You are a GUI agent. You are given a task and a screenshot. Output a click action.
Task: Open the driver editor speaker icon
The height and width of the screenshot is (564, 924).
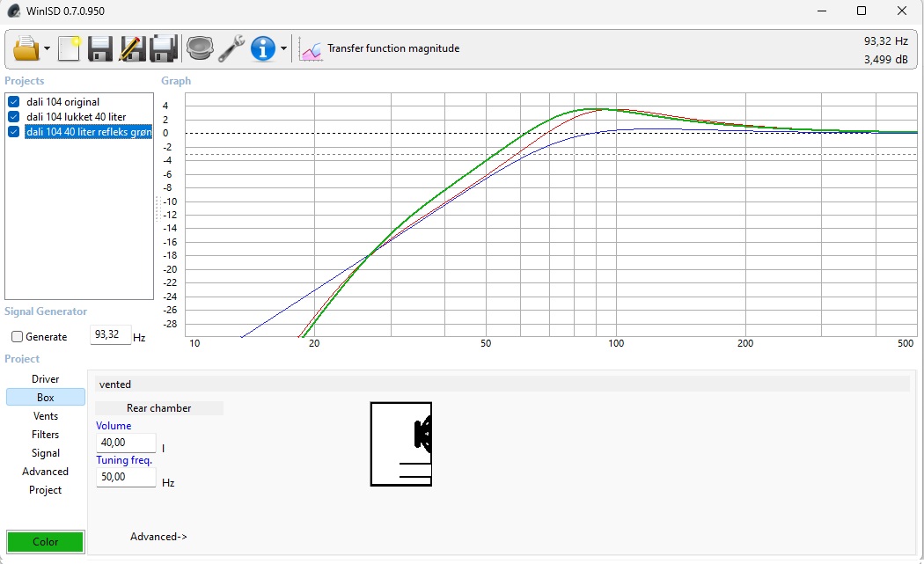200,48
